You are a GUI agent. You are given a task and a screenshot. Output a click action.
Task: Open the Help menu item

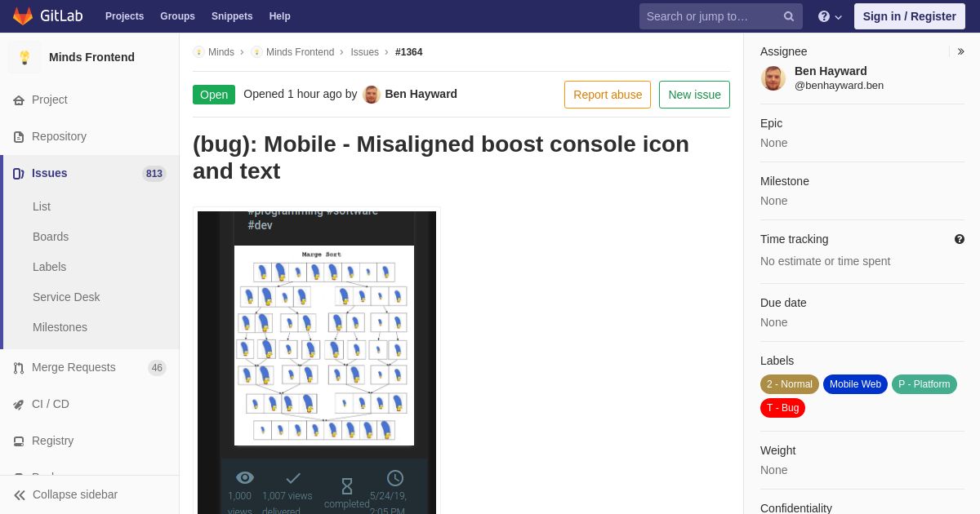280,16
